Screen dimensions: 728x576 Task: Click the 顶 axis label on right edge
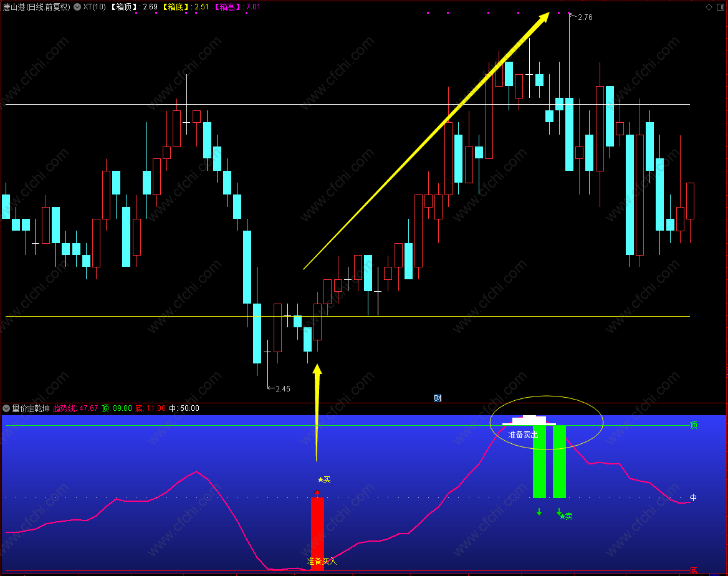point(694,425)
